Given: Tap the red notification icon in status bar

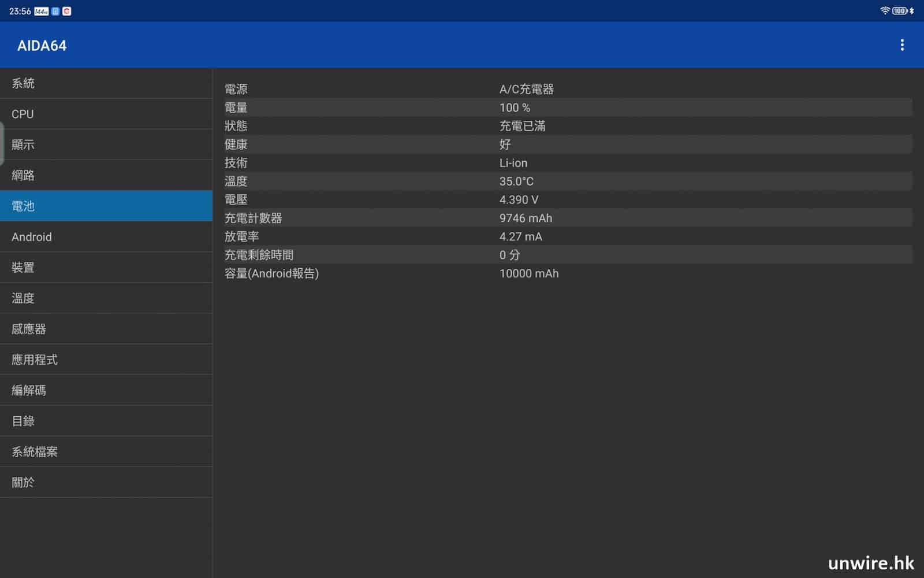Looking at the screenshot, I should [67, 12].
